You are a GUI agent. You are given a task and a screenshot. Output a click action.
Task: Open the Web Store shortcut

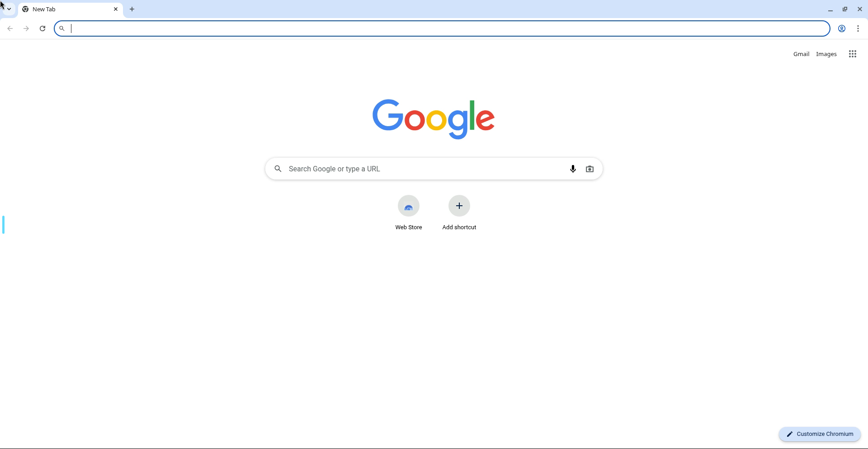point(409,213)
